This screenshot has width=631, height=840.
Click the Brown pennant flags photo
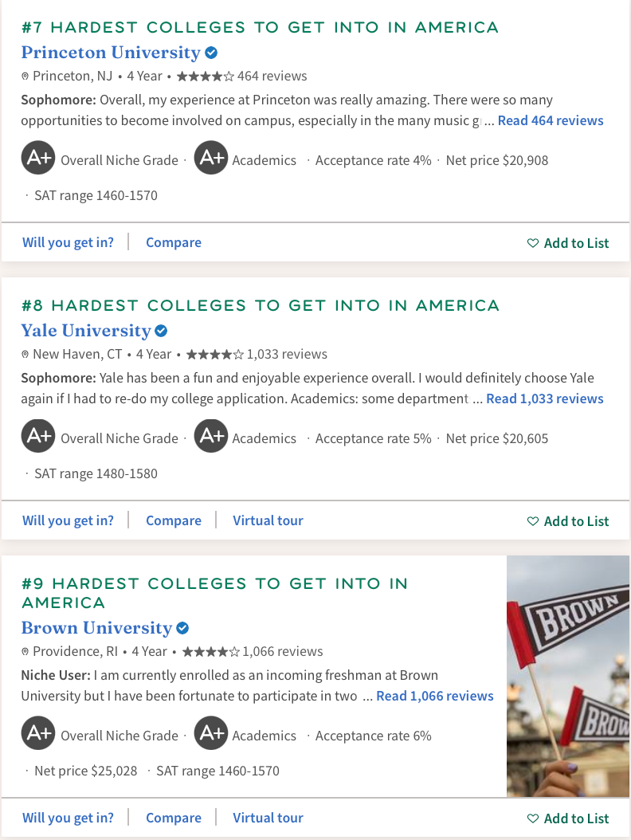point(568,676)
